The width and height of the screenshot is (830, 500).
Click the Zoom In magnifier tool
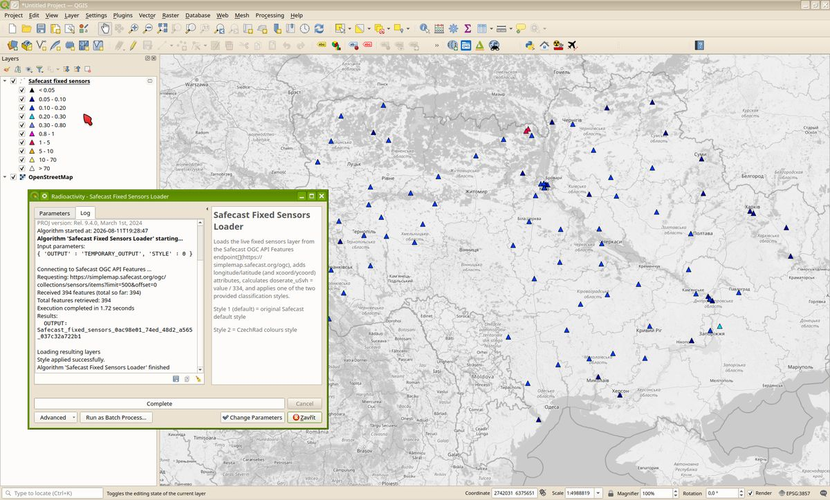coord(133,29)
